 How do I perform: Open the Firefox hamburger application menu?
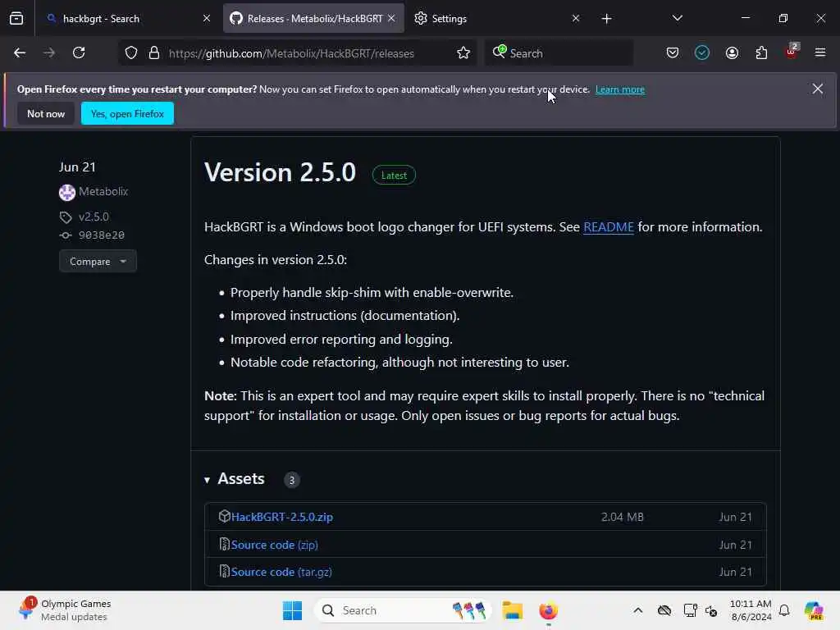point(820,52)
